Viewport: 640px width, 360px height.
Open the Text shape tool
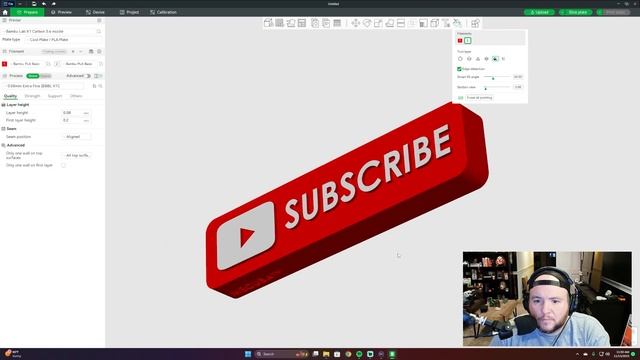point(446,23)
